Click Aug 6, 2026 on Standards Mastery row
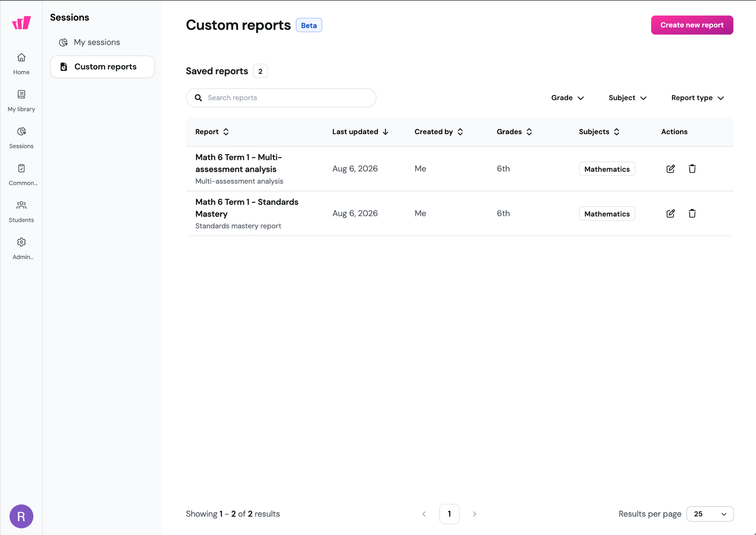This screenshot has width=756, height=535. click(355, 214)
